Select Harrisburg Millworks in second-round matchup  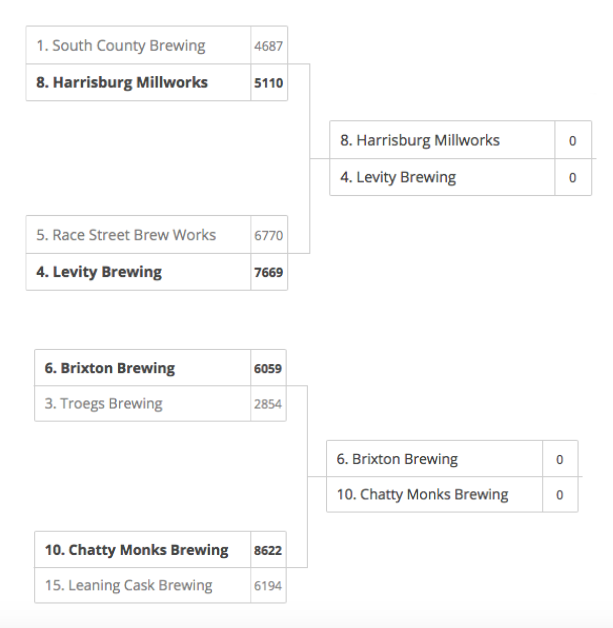point(460,140)
